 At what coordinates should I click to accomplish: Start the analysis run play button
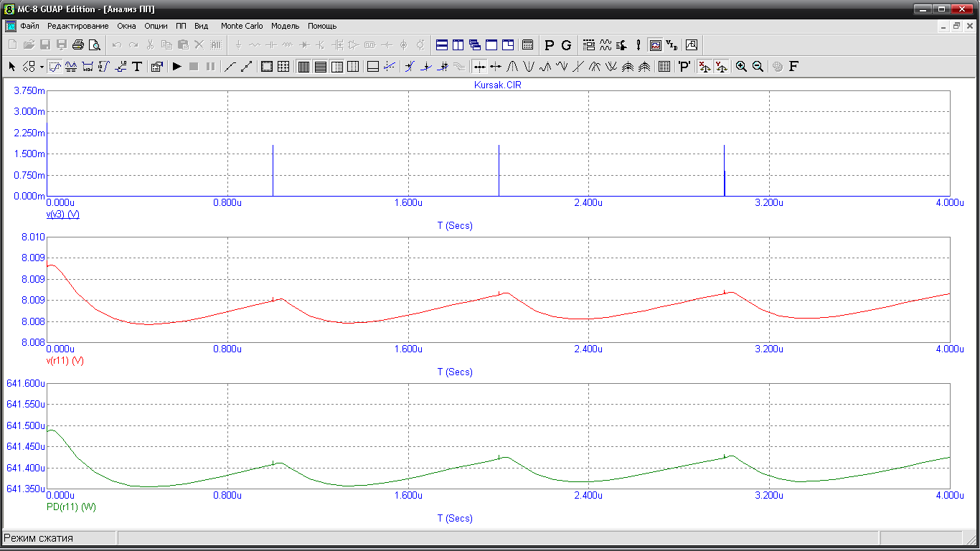point(176,66)
